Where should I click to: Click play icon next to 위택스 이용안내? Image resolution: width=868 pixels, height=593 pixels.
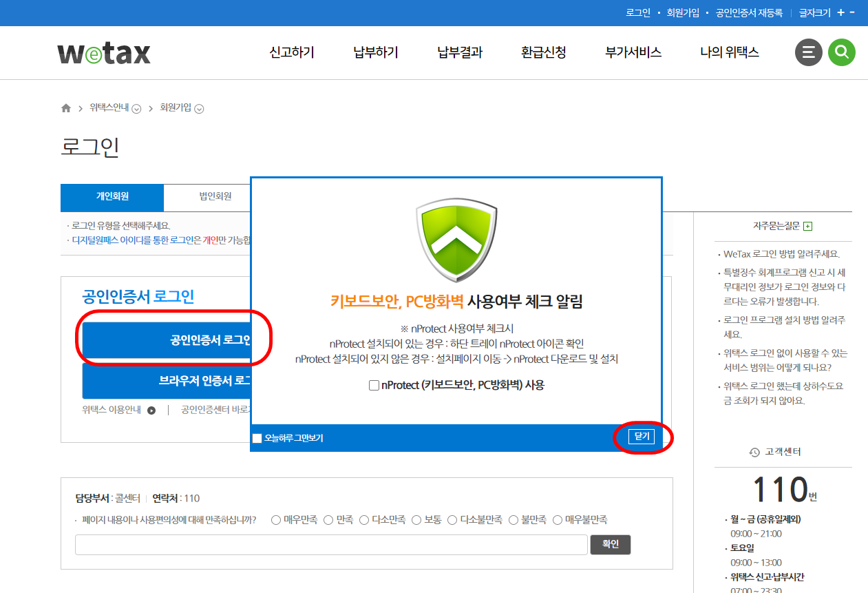pyautogui.click(x=151, y=410)
